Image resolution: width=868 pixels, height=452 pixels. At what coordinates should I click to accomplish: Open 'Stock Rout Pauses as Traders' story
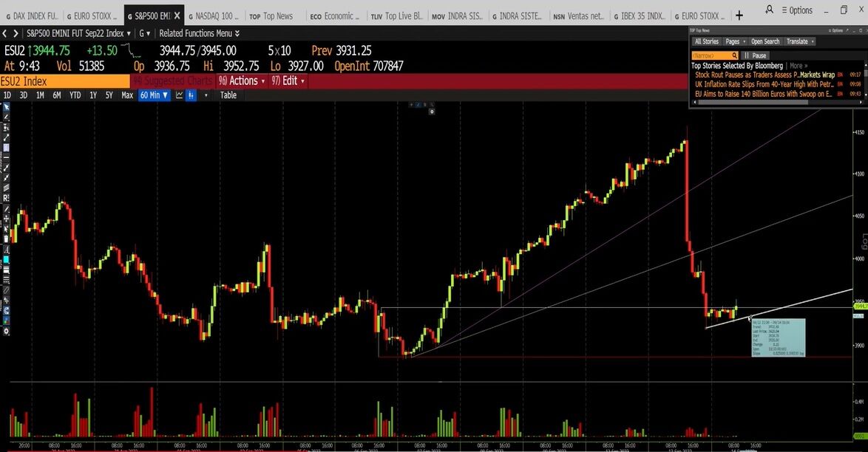(764, 75)
